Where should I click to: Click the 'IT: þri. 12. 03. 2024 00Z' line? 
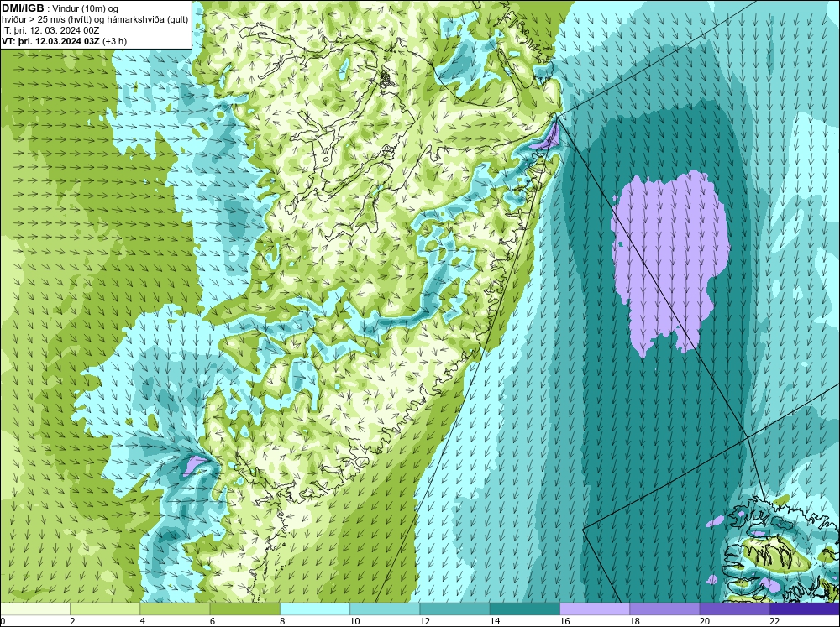coord(52,30)
